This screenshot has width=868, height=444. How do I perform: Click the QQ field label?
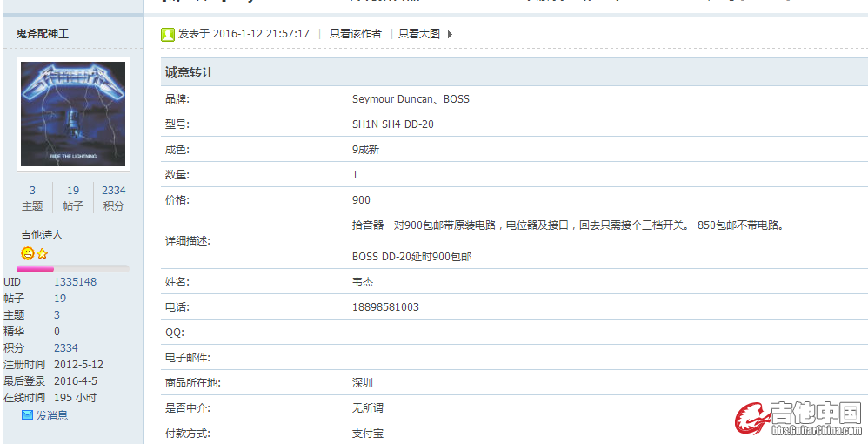coord(174,333)
